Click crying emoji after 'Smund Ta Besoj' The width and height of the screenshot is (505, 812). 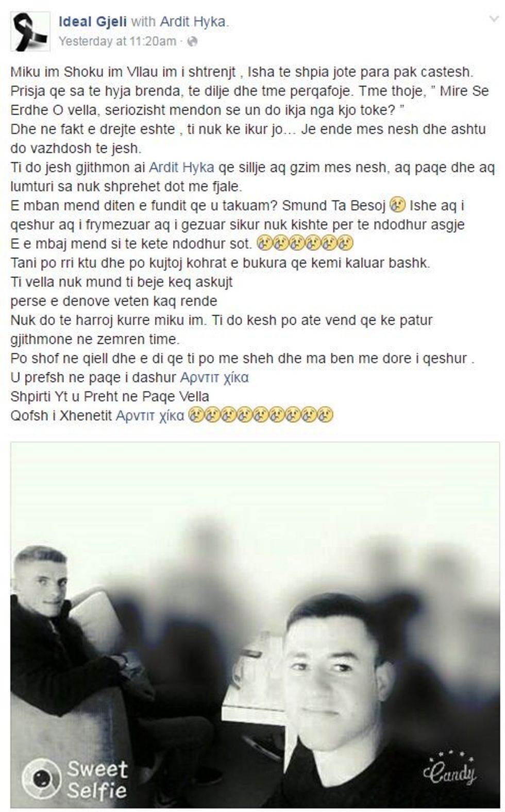[x=397, y=206]
